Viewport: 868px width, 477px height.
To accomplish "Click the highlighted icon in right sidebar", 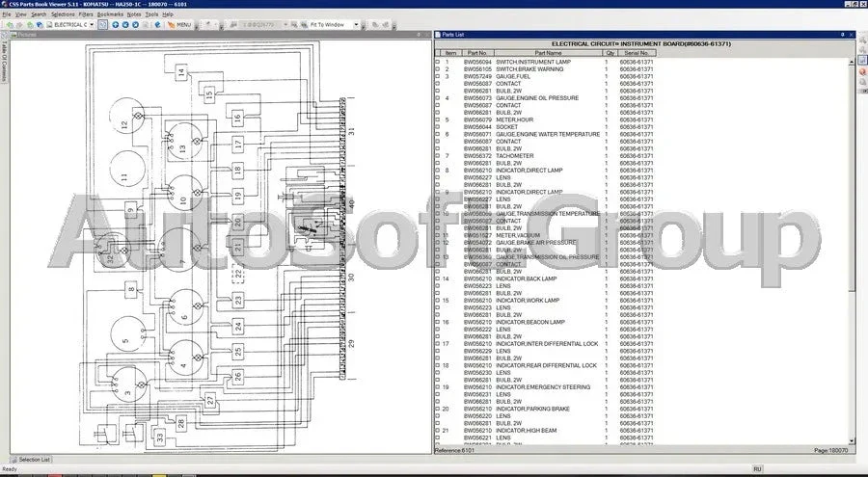I will pos(861,61).
